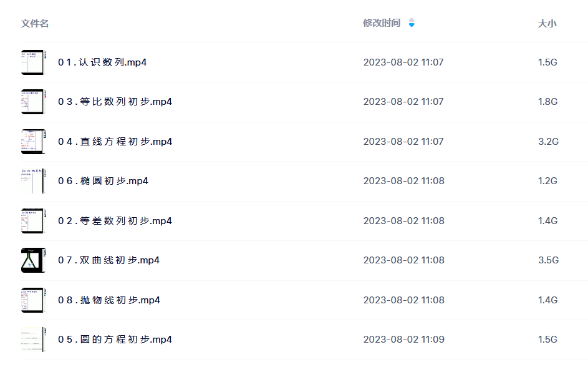The width and height of the screenshot is (588, 367).
Task: Click file name 08.抛物线初步.mp4
Action: [108, 300]
